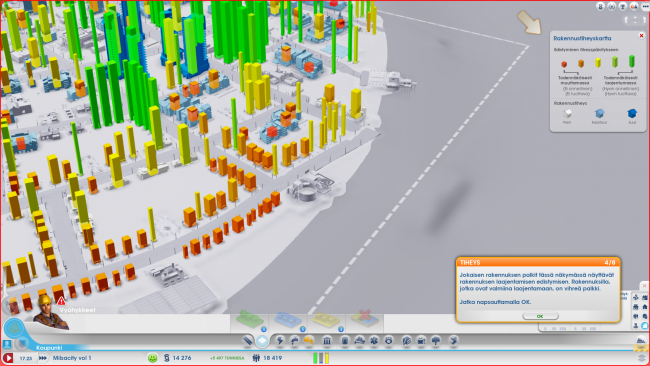Image resolution: width=650 pixels, height=366 pixels.
Task: Open info for the commercial zone
Action: 303,329
